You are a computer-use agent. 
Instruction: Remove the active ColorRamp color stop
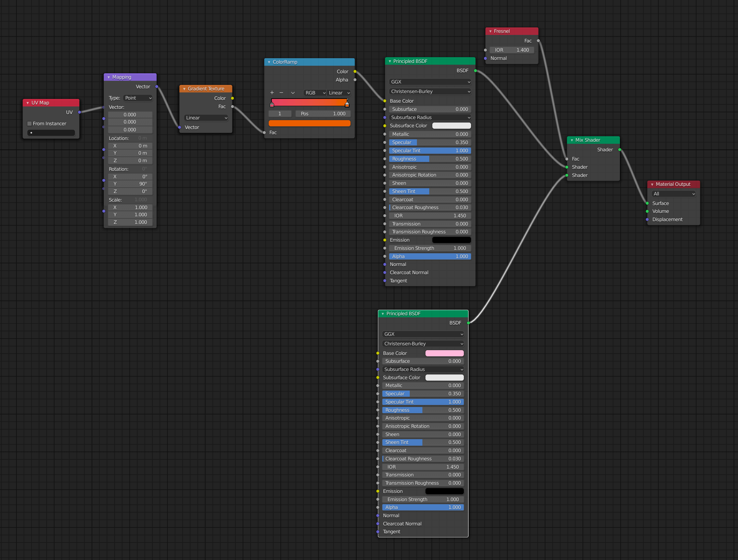pyautogui.click(x=281, y=92)
